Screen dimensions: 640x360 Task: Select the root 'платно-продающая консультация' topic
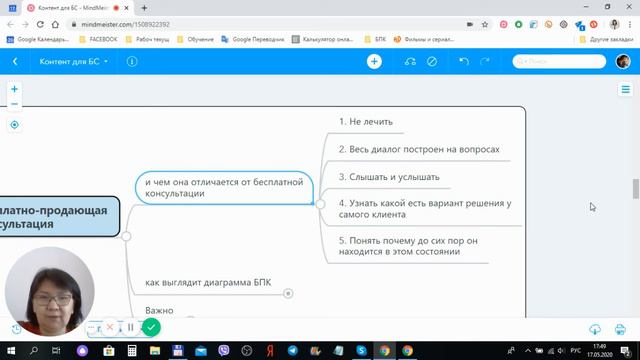coord(60,217)
